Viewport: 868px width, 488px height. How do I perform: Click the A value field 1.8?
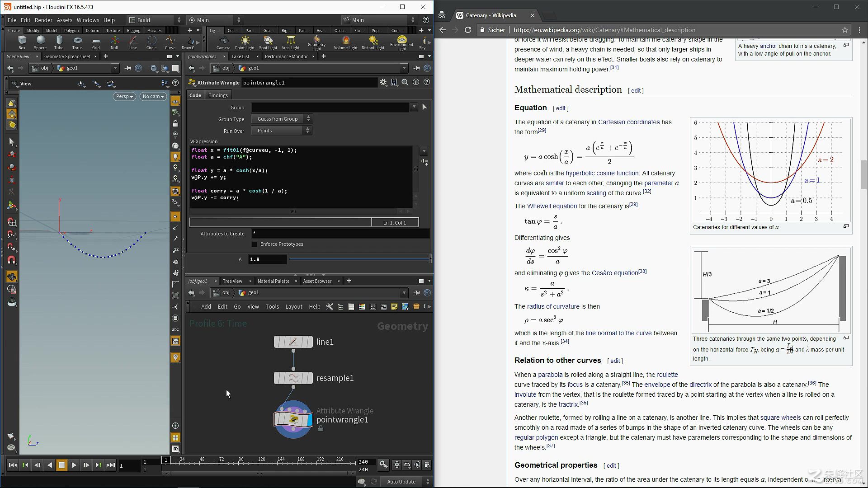tap(267, 259)
